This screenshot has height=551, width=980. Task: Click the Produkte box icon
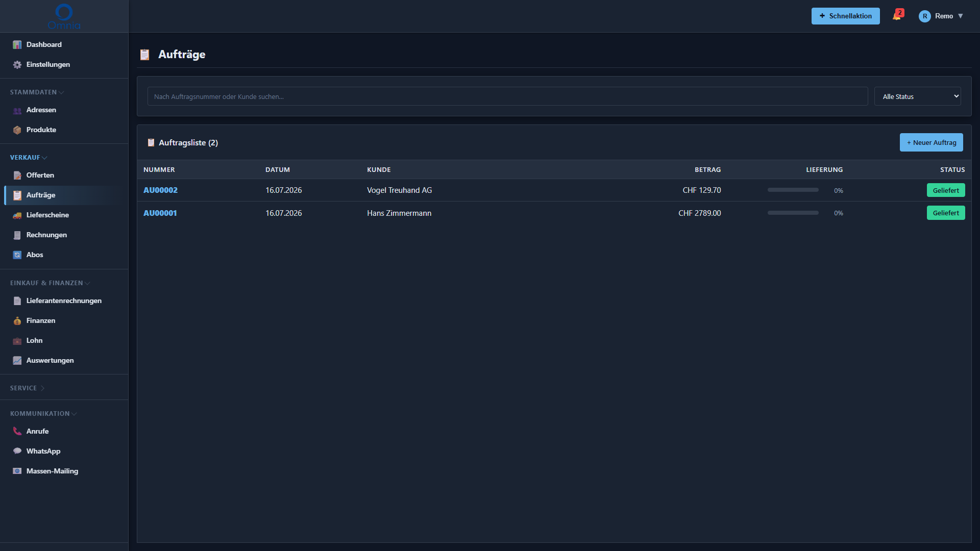[x=17, y=130]
